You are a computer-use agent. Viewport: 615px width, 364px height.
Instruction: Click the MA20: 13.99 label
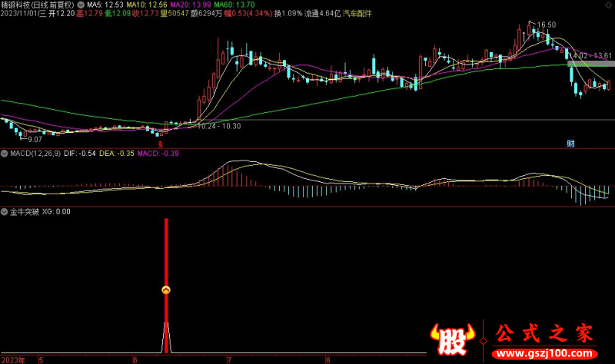point(191,5)
